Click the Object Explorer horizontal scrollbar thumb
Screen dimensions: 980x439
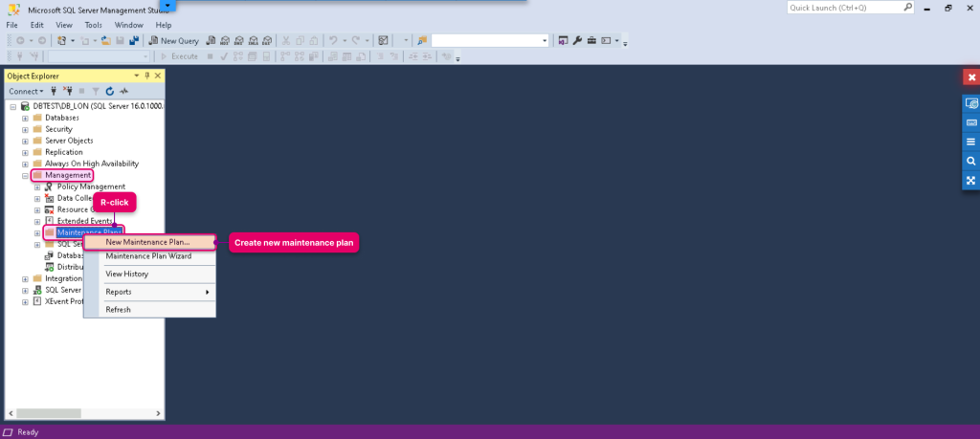49,413
